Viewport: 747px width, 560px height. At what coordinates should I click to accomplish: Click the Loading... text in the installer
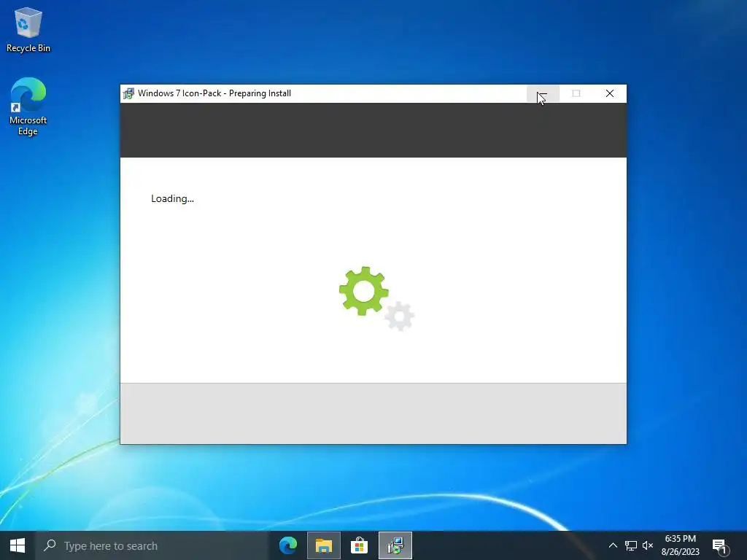pyautogui.click(x=172, y=198)
